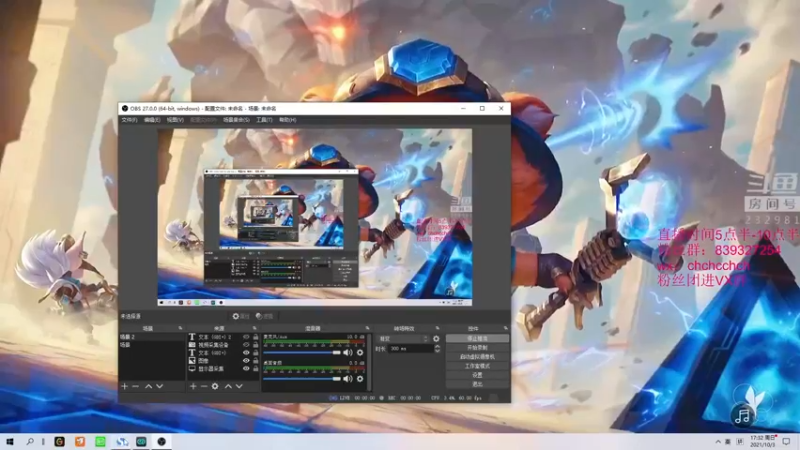Click the 停止推流 button
800x450 pixels.
[477, 338]
